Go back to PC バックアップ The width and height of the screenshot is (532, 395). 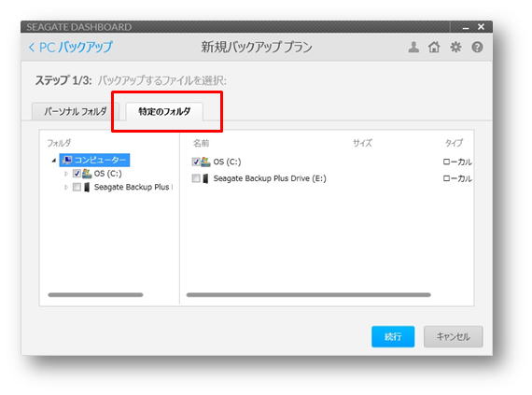tap(71, 47)
